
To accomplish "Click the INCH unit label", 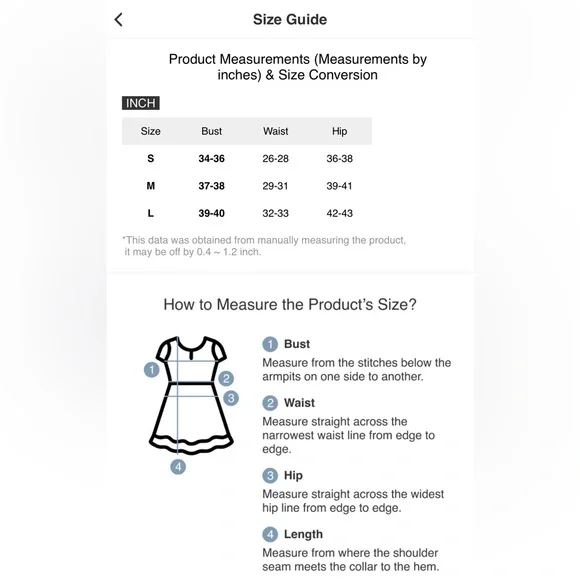I will (141, 103).
